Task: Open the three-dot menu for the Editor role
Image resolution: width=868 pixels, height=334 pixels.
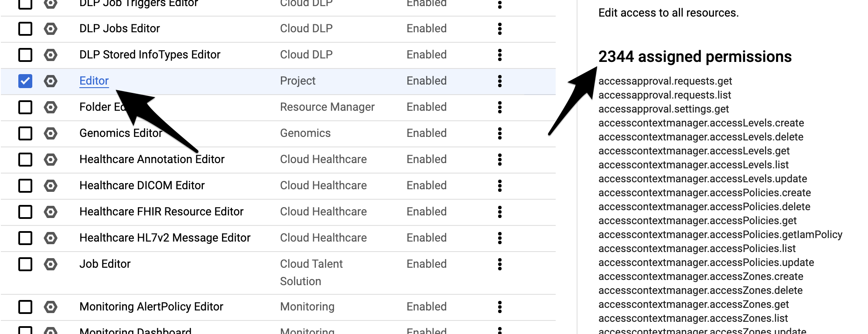Action: click(500, 81)
